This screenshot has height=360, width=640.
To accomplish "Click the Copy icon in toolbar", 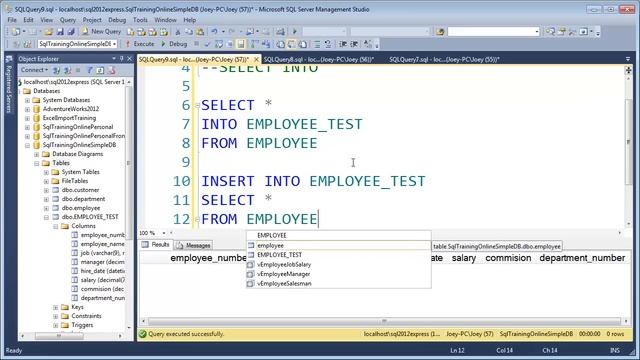I will [x=189, y=31].
